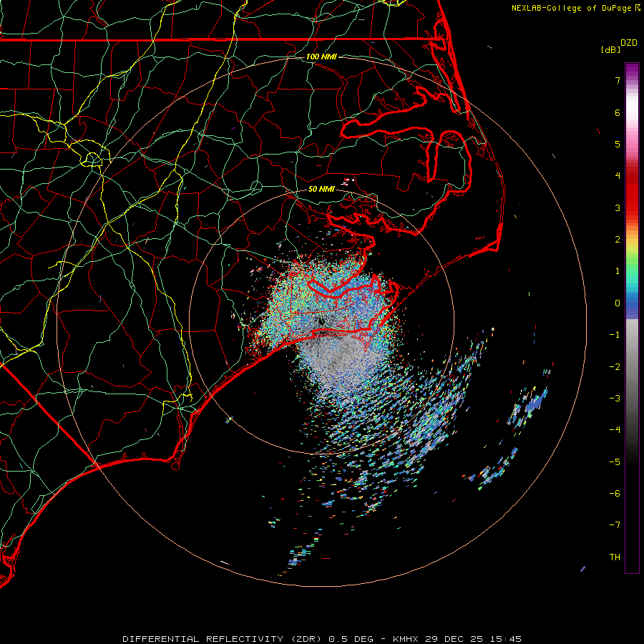Click the -3 dB label on the color scale
The height and width of the screenshot is (644, 644).
click(615, 399)
